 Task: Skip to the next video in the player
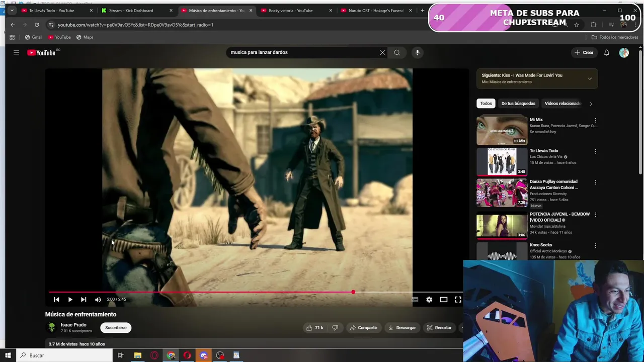pyautogui.click(x=84, y=299)
